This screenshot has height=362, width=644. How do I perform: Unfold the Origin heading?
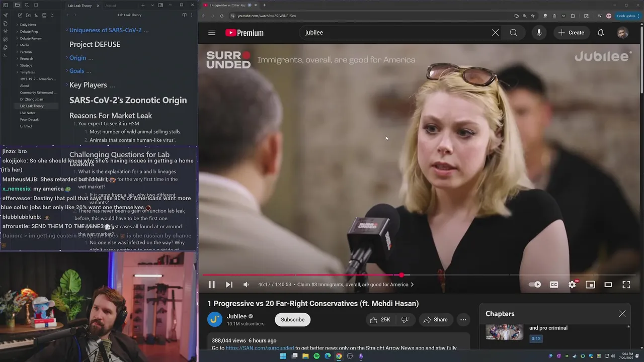tap(66, 58)
